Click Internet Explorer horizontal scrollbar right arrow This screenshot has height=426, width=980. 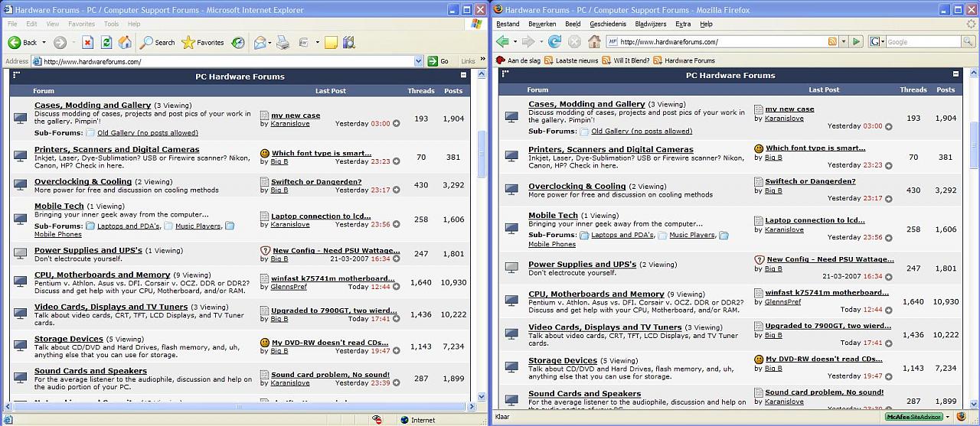(x=471, y=407)
